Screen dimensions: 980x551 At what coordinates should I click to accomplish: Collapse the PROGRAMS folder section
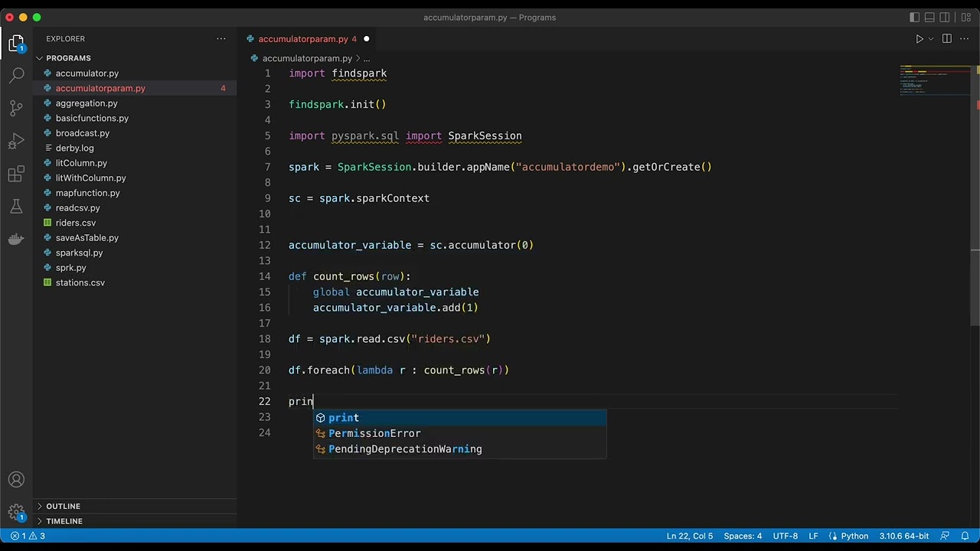click(135, 58)
